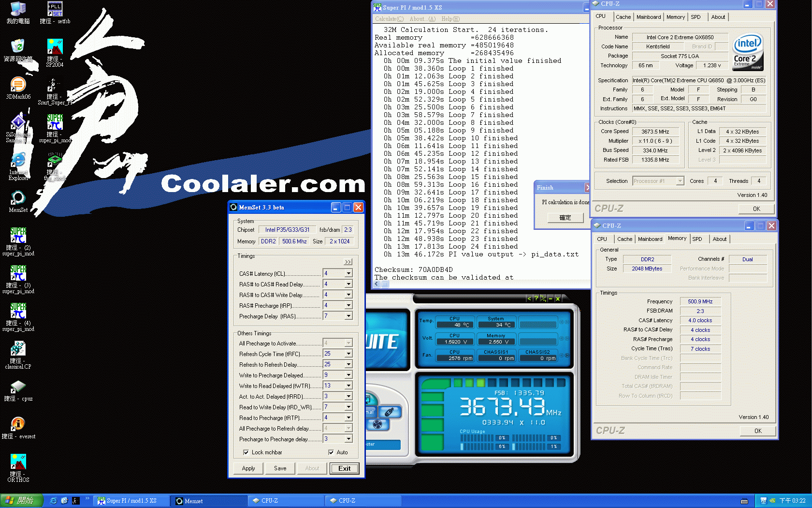This screenshot has height=508, width=812.
Task: Launch the setfsb PLL SET shortcut
Action: 55,12
